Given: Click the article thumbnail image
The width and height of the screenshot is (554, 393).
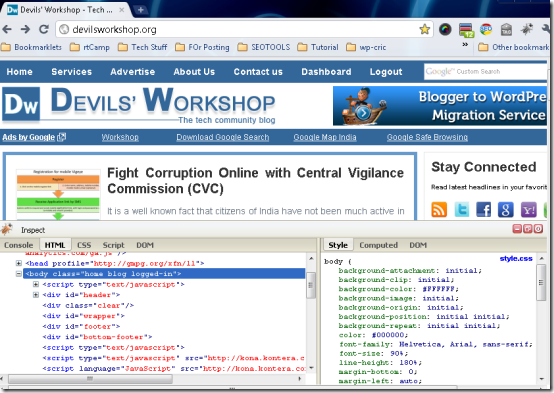Looking at the screenshot, I should click(58, 194).
